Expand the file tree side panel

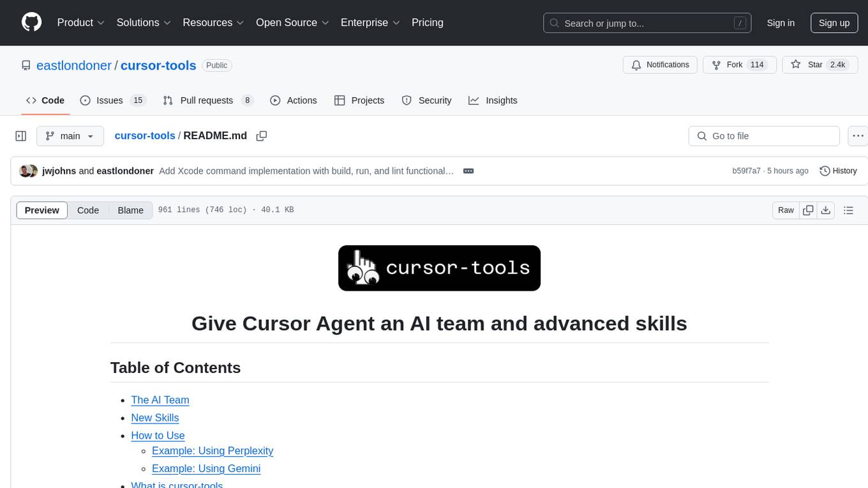(x=21, y=136)
